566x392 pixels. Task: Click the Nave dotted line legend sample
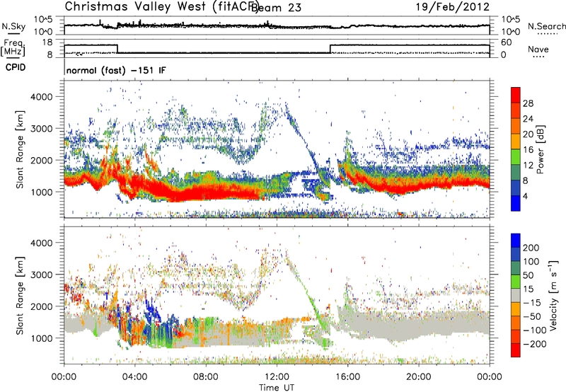[x=539, y=57]
